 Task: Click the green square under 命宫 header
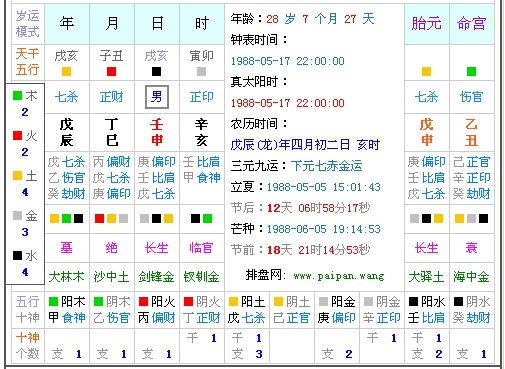(471, 71)
